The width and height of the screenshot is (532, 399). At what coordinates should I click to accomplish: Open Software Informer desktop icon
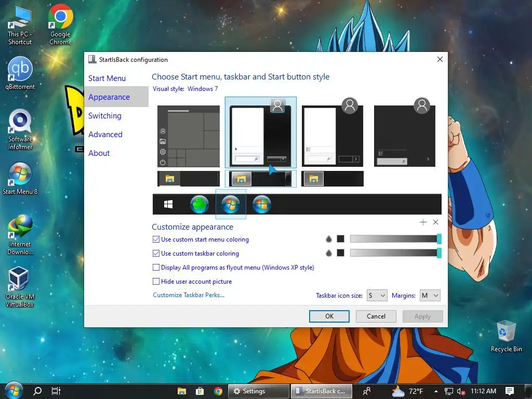(x=20, y=129)
